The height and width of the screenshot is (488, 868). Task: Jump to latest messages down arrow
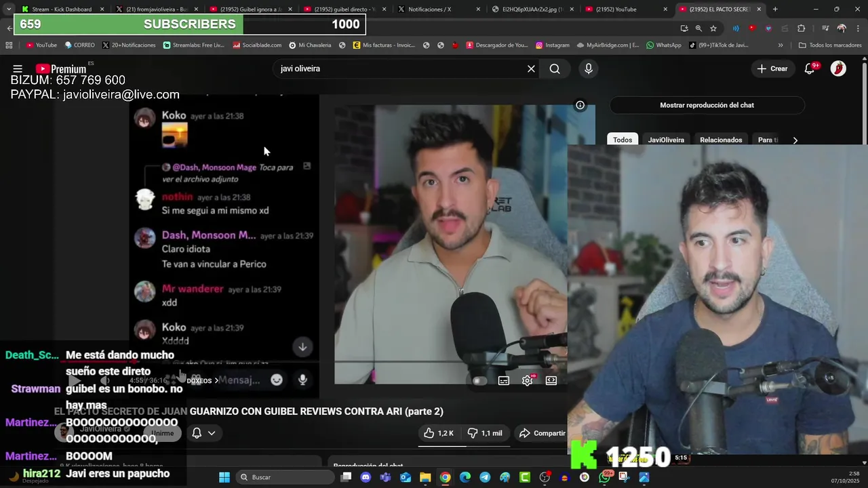302,346
